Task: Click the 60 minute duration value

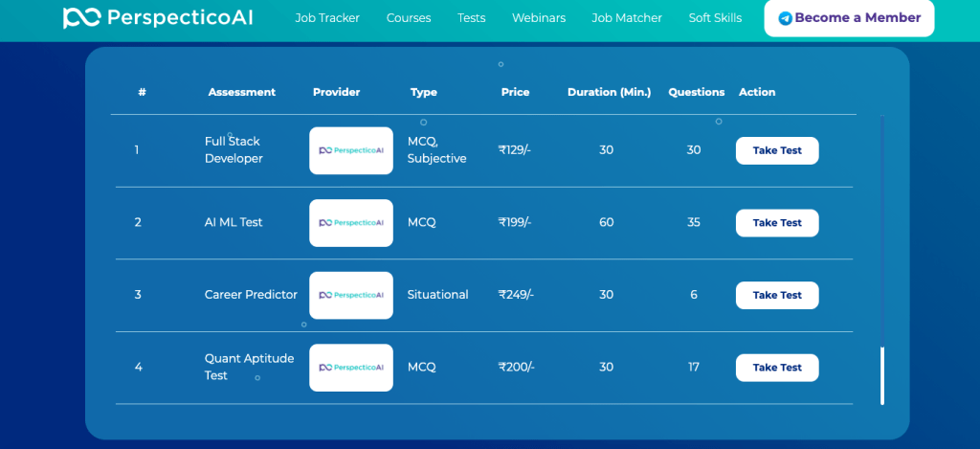Action: coord(606,222)
